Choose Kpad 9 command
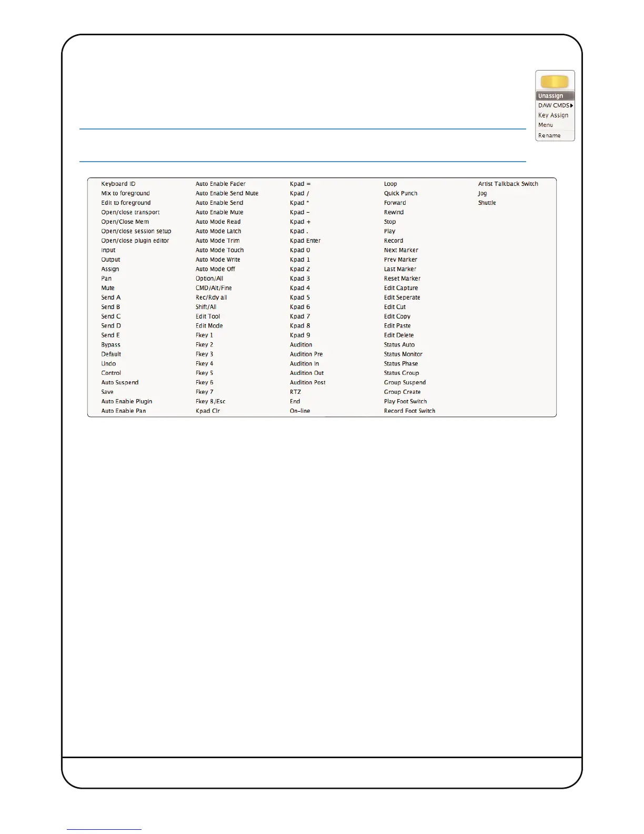Screen dimensions: 644x834 [x=300, y=335]
